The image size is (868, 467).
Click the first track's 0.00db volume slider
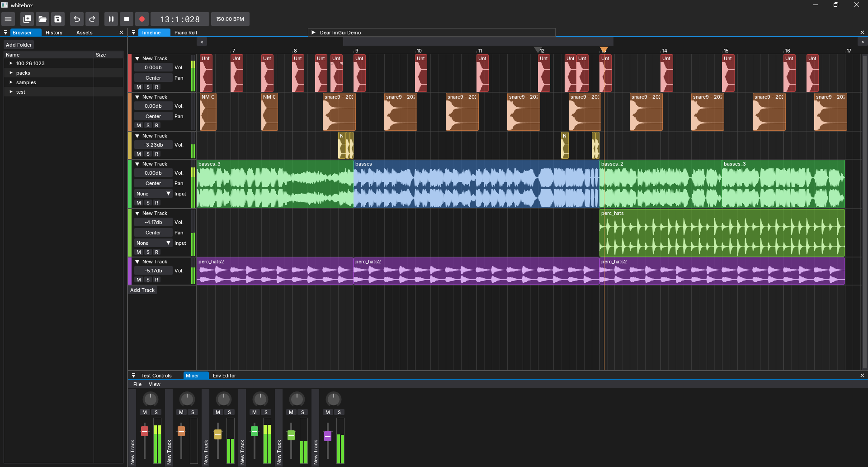coord(153,67)
